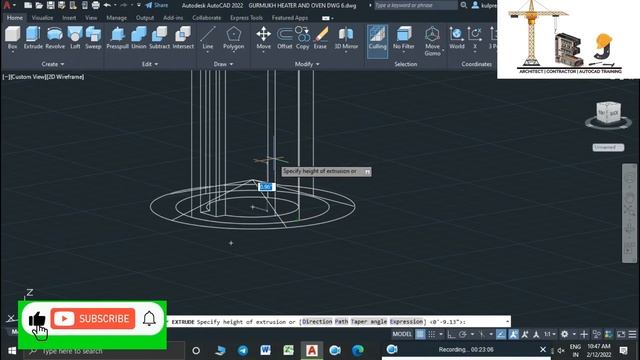The height and width of the screenshot is (360, 640).
Task: Toggle ortho mode in status bar
Action: click(x=451, y=334)
